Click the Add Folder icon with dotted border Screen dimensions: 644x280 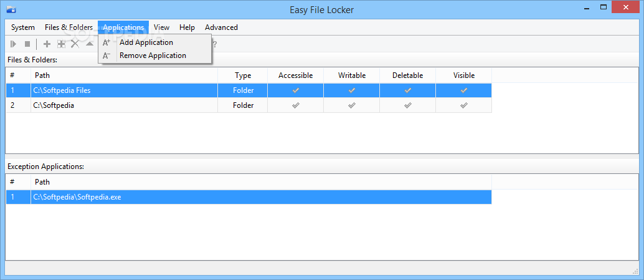[x=61, y=44]
